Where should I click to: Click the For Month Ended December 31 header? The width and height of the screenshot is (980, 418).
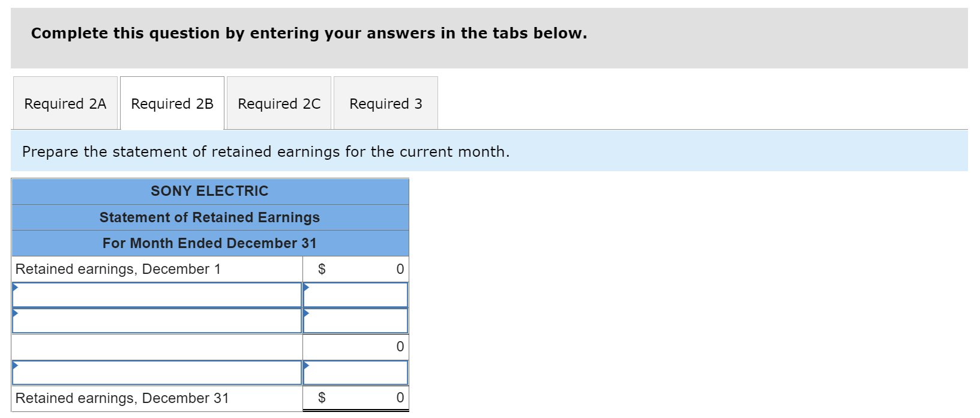[209, 243]
